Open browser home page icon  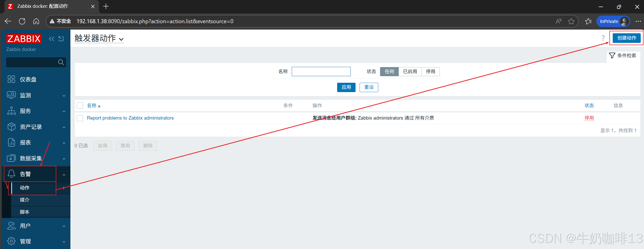click(36, 21)
